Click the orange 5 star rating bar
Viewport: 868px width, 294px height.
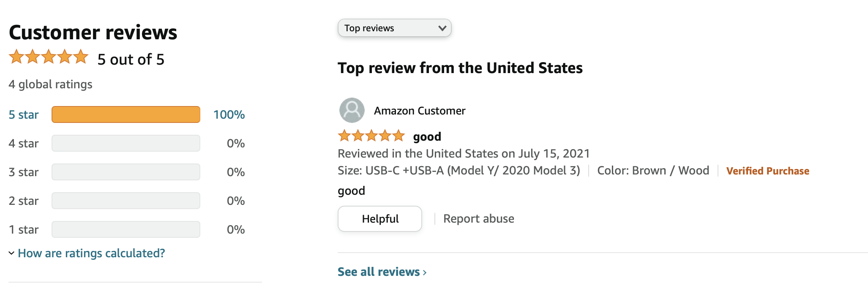(x=126, y=114)
